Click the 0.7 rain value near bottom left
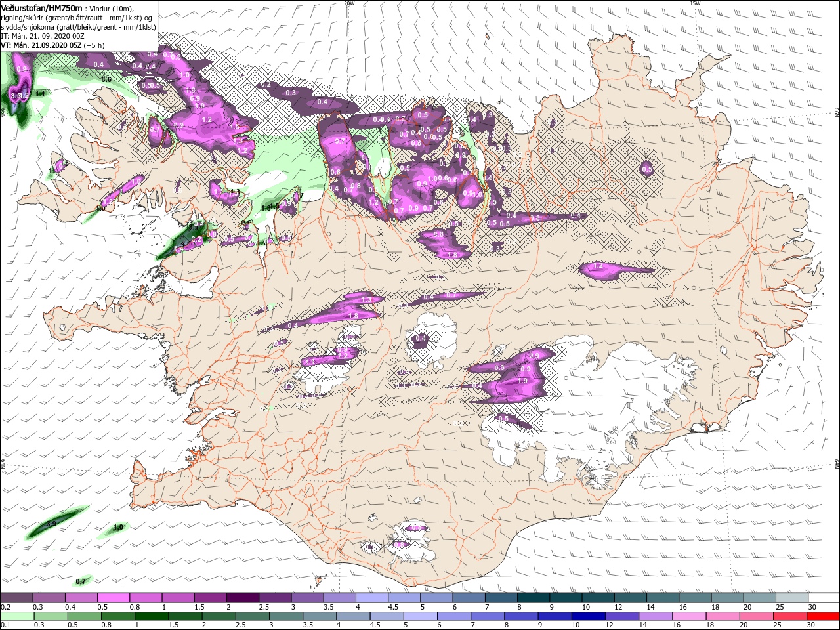This screenshot has height=630, width=840. [81, 581]
